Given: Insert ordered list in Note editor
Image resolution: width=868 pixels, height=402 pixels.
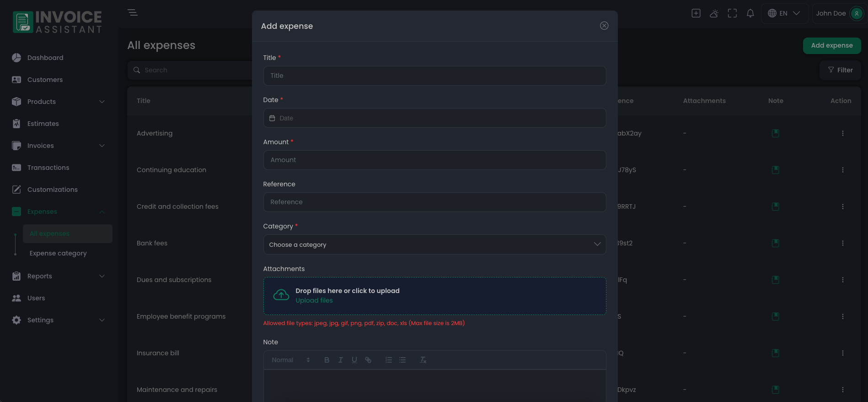Looking at the screenshot, I should tap(389, 360).
